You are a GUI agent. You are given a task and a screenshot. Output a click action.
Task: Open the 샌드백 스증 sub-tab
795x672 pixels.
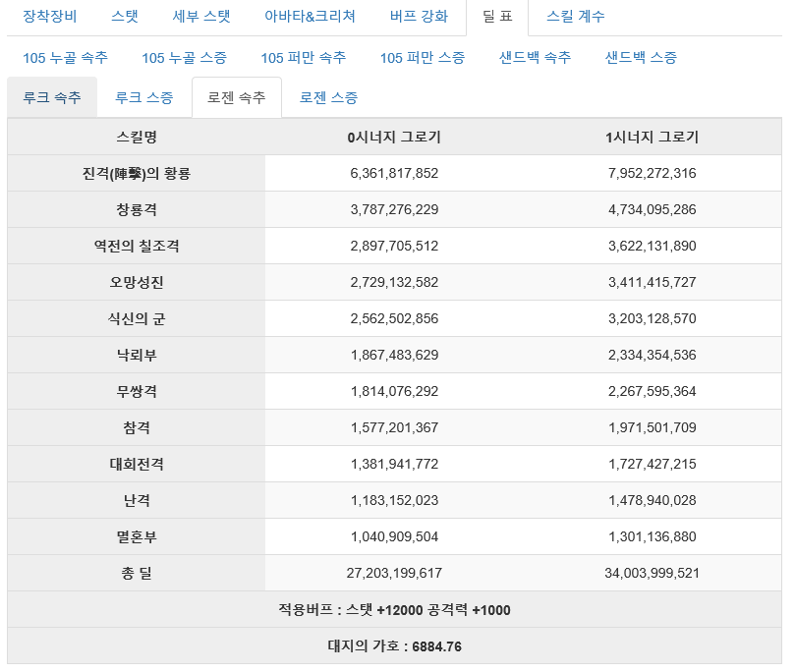point(641,58)
